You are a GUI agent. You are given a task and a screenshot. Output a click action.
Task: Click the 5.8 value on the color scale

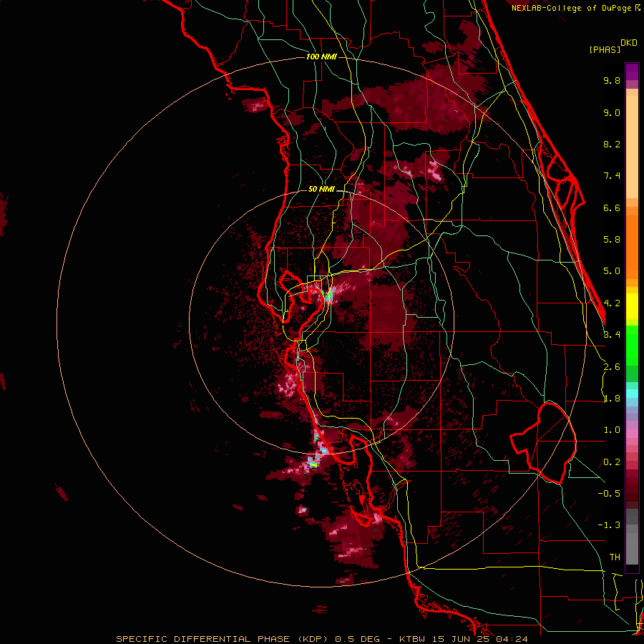click(x=612, y=240)
